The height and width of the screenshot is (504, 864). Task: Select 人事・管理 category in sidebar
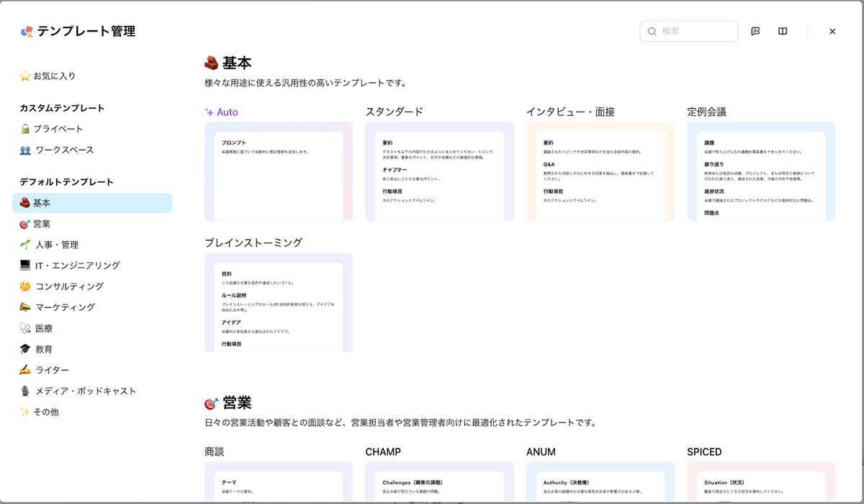(92, 245)
